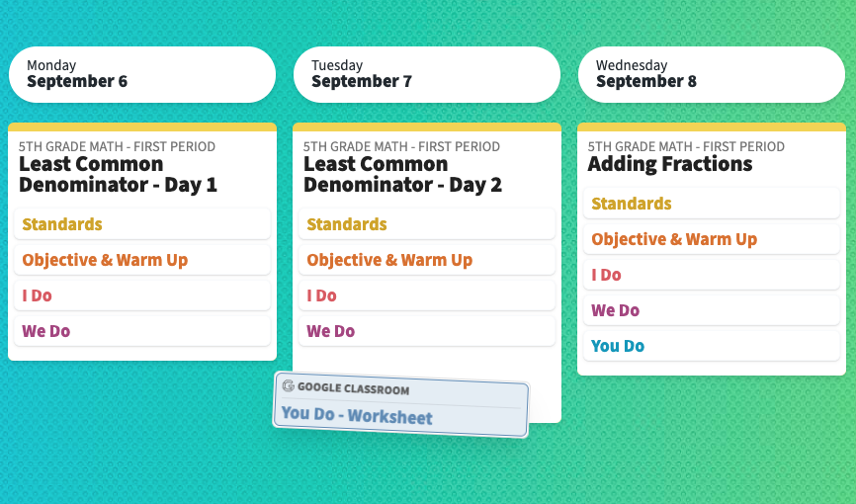Select the Tuesday September 7 date header
The height and width of the screenshot is (504, 856).
coord(426,74)
